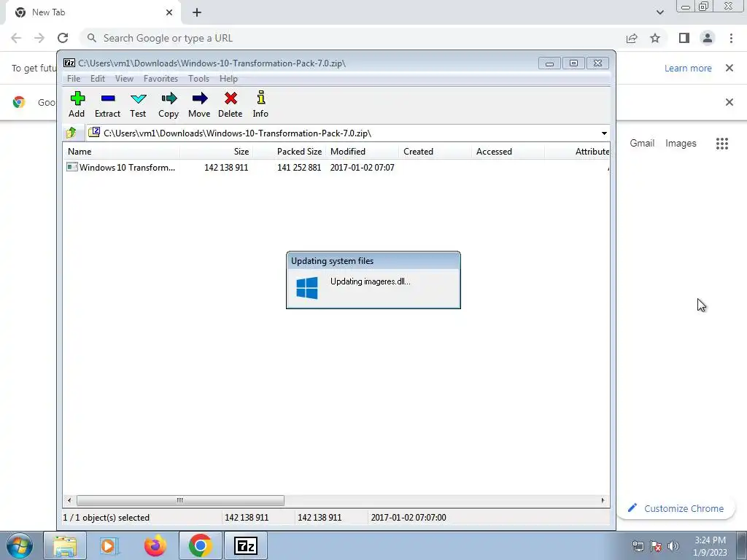Click the Learn more link
This screenshot has height=560, width=747.
[688, 68]
